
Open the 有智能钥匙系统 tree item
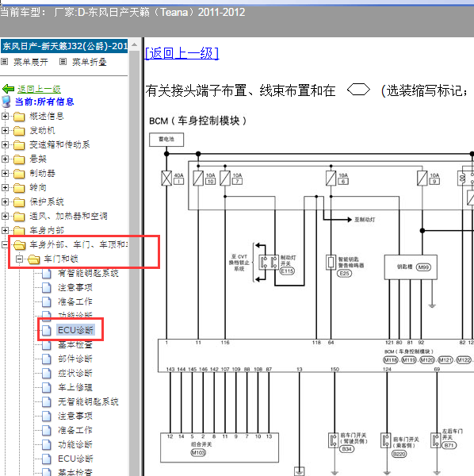coord(88,273)
